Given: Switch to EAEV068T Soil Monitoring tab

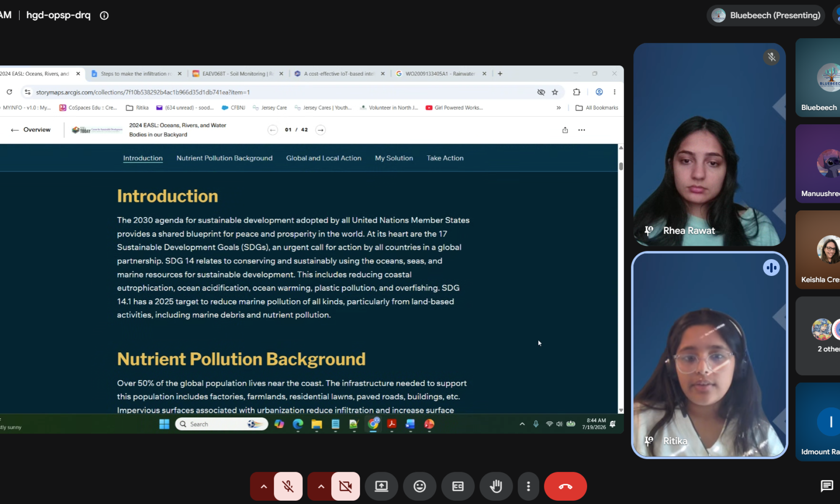Looking at the screenshot, I should click(x=238, y=73).
